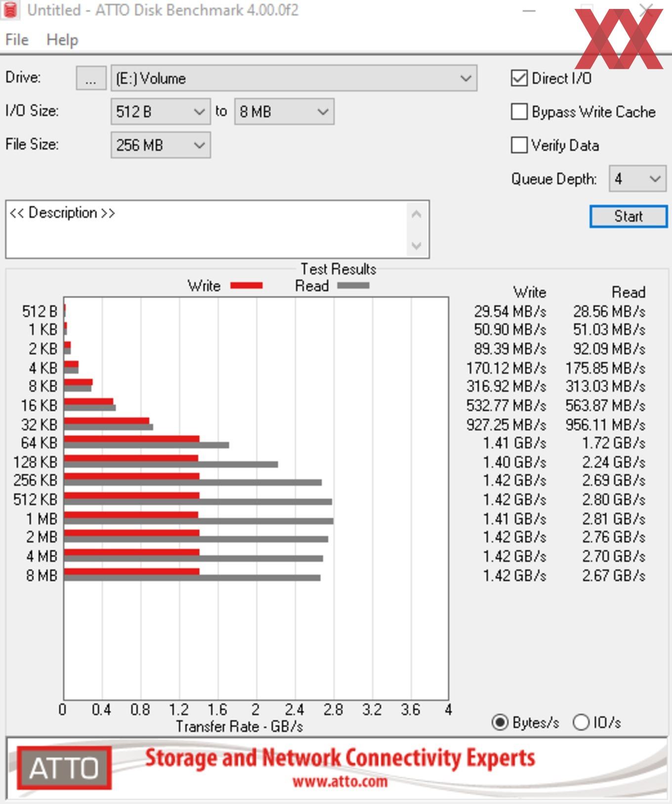
Task: Click the 313.03 MB/s read value
Action: pyautogui.click(x=605, y=386)
